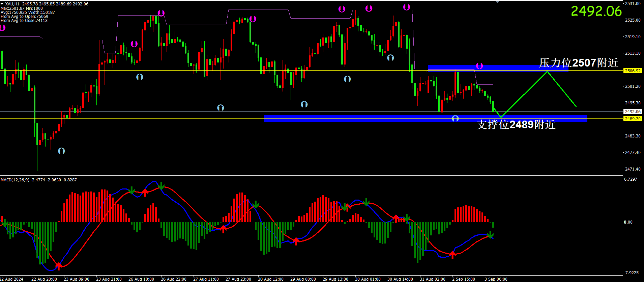The width and height of the screenshot is (644, 282).
Task: Click the 2495.30 price scale label
Action: (x=633, y=103)
